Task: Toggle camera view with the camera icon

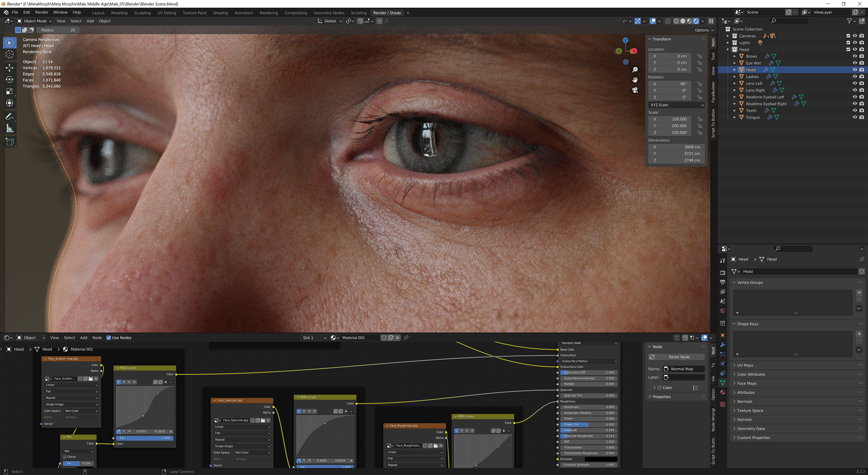Action: (635, 90)
